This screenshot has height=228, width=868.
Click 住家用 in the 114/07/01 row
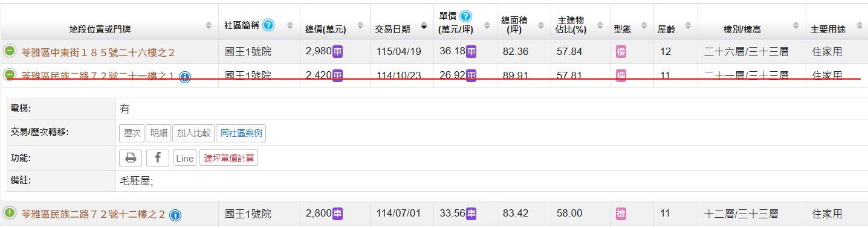coord(827,214)
